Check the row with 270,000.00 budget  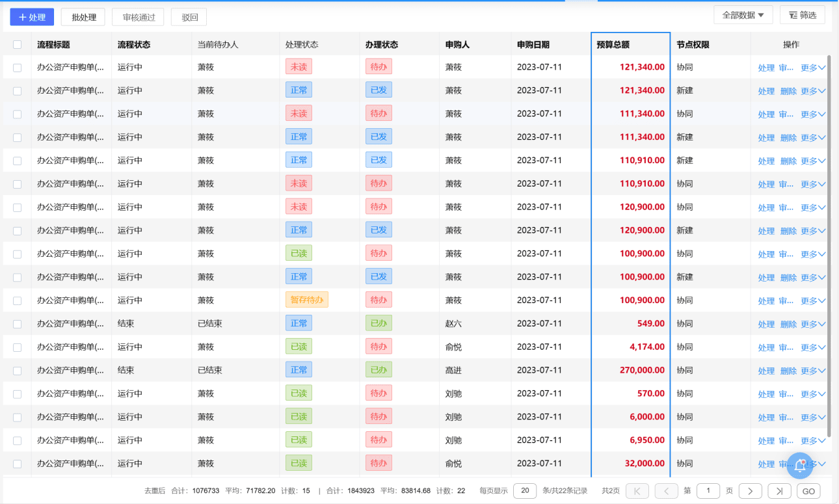click(x=18, y=371)
